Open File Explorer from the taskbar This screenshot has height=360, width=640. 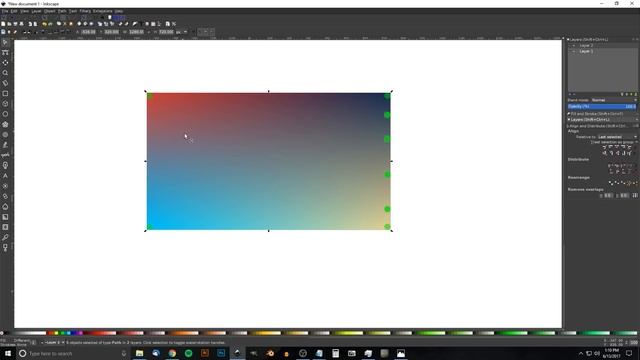(140, 353)
